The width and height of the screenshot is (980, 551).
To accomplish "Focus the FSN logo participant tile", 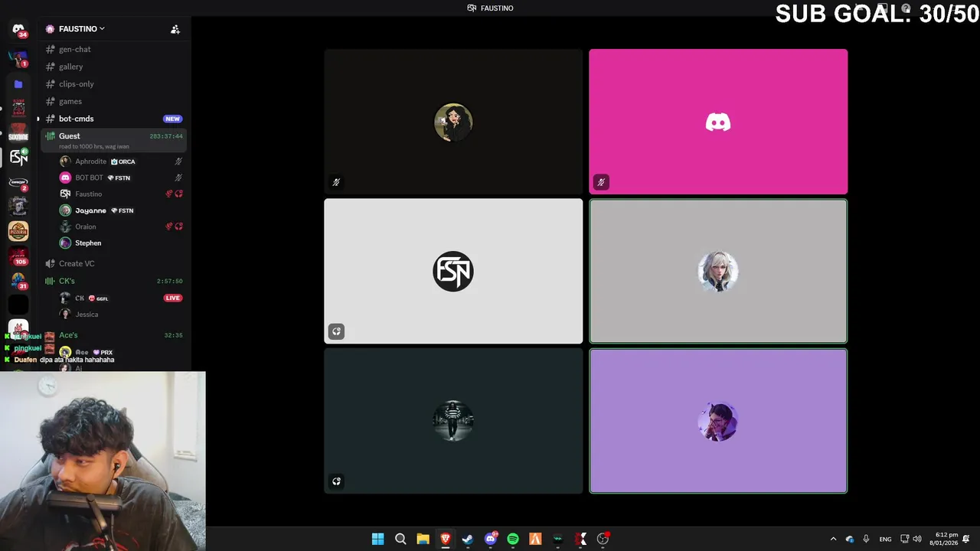I will [x=453, y=271].
